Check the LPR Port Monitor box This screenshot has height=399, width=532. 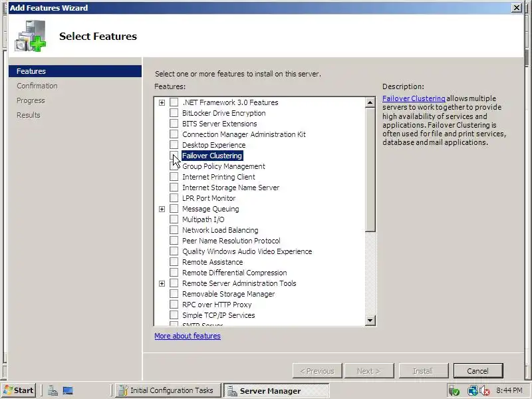click(174, 198)
